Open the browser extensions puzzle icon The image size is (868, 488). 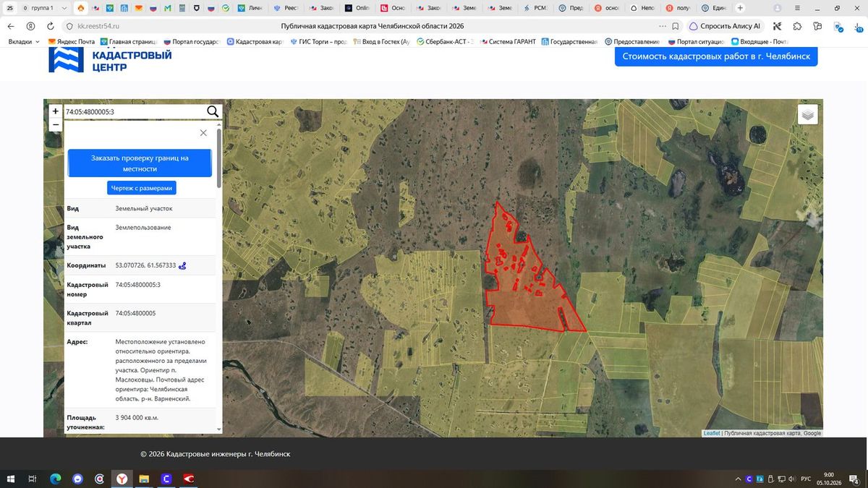pyautogui.click(x=797, y=26)
